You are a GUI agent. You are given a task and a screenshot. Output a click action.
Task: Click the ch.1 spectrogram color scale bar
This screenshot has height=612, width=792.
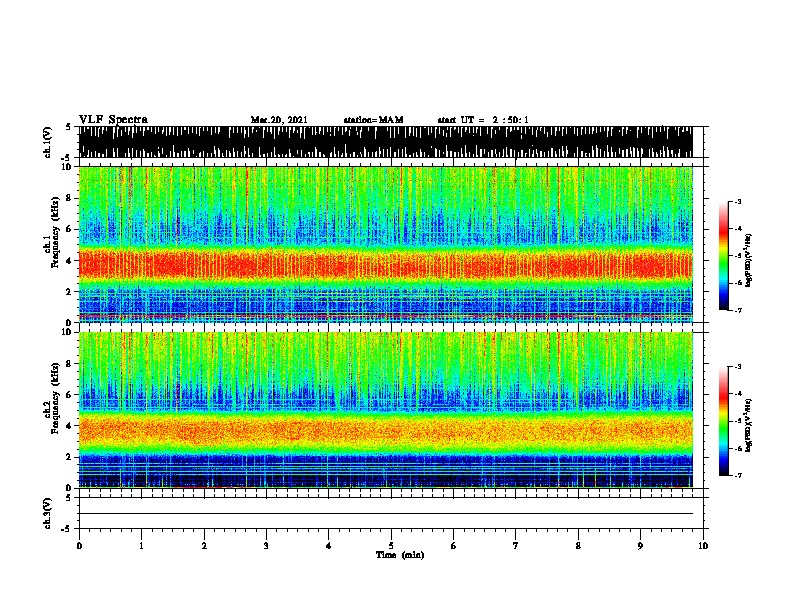[724, 256]
